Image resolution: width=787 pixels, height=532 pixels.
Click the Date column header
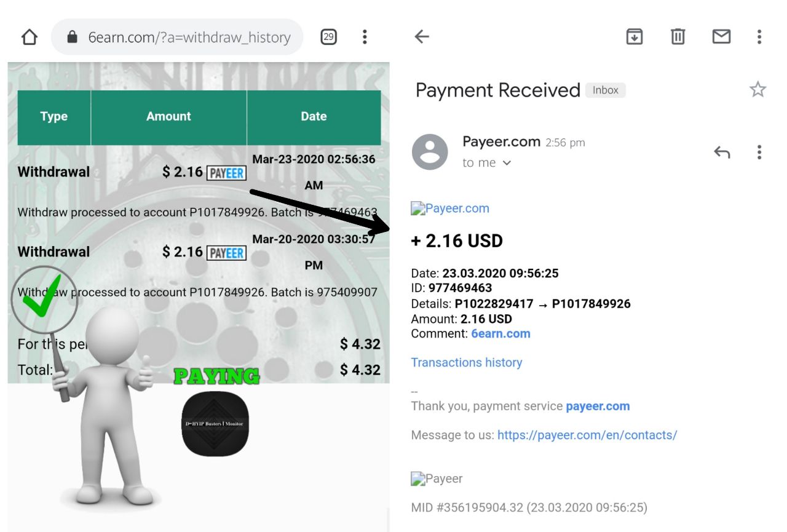[x=314, y=116]
